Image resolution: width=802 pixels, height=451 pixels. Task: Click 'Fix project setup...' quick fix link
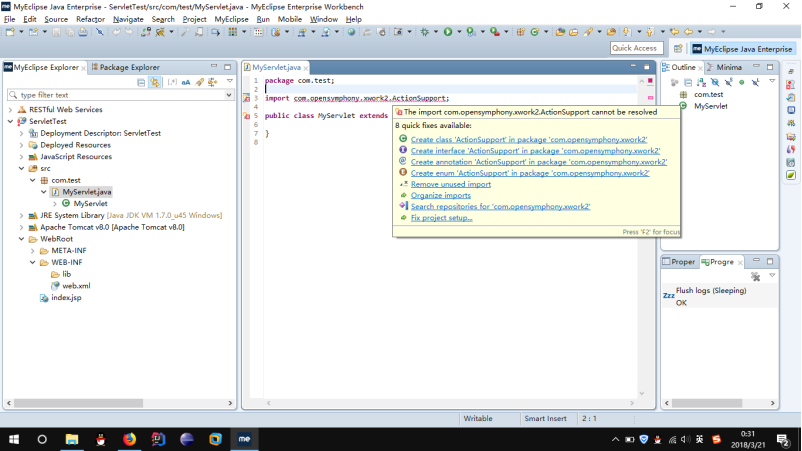tap(441, 217)
